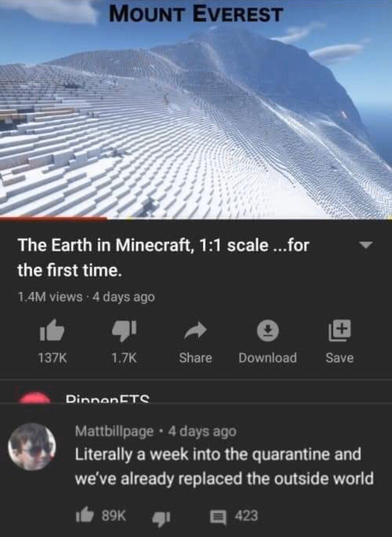
Task: Dislike the video with thumbs-down icon
Action: pyautogui.click(x=124, y=330)
